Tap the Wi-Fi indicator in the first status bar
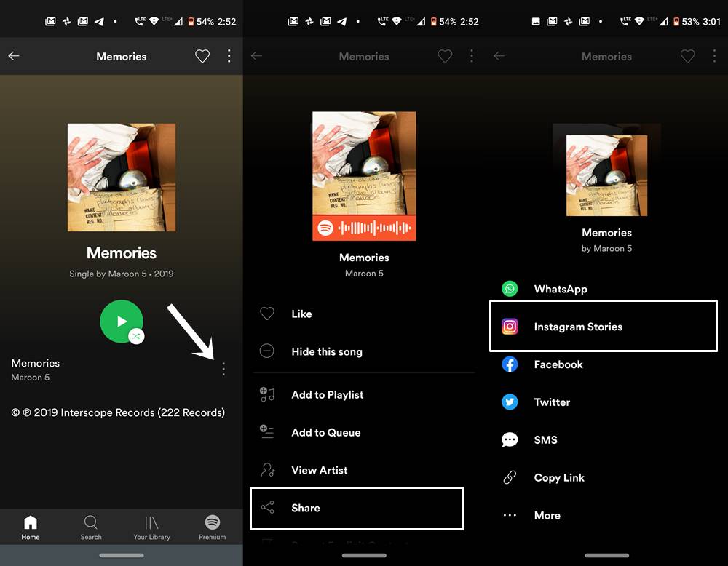The width and height of the screenshot is (728, 566). click(154, 21)
